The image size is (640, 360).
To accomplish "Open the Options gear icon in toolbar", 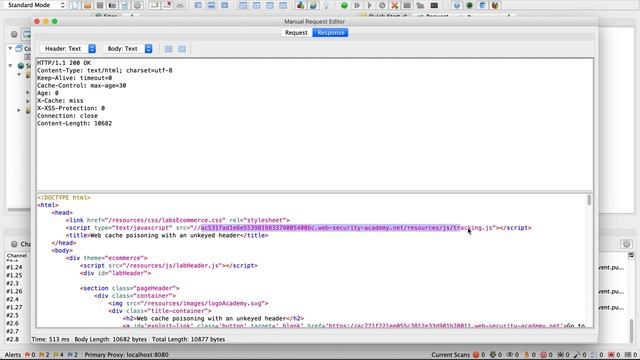I will point(138,5).
